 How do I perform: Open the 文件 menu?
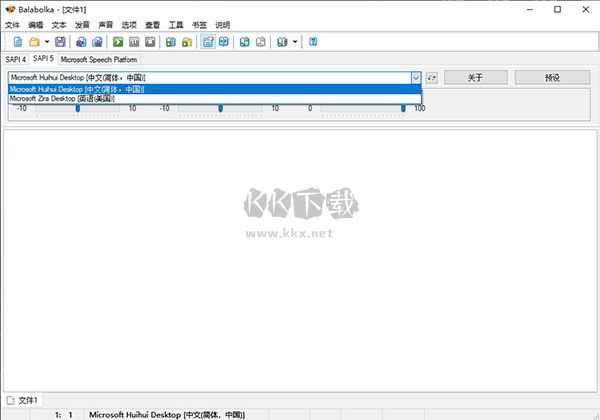point(12,25)
